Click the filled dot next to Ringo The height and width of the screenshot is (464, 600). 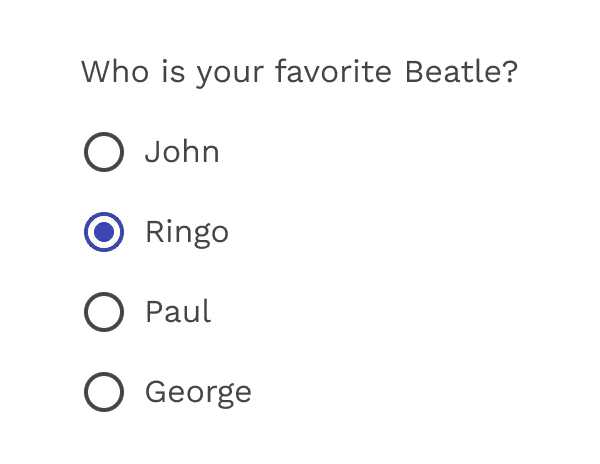104,233
